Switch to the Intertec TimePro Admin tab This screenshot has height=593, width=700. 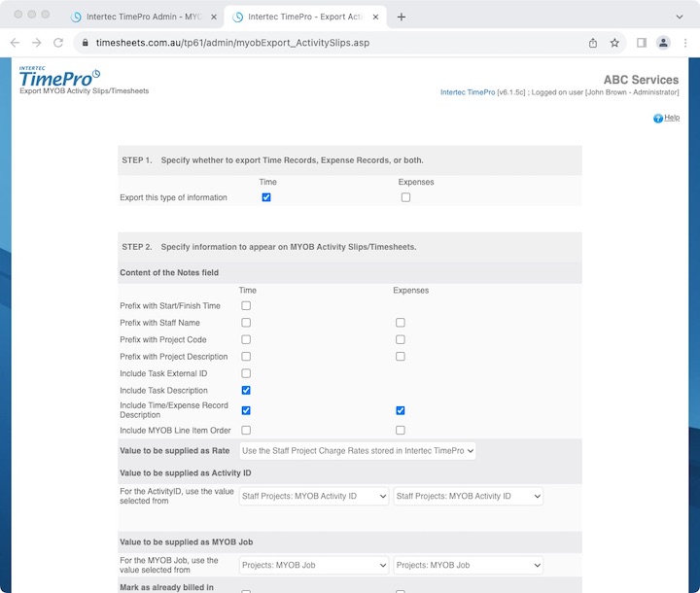point(143,17)
